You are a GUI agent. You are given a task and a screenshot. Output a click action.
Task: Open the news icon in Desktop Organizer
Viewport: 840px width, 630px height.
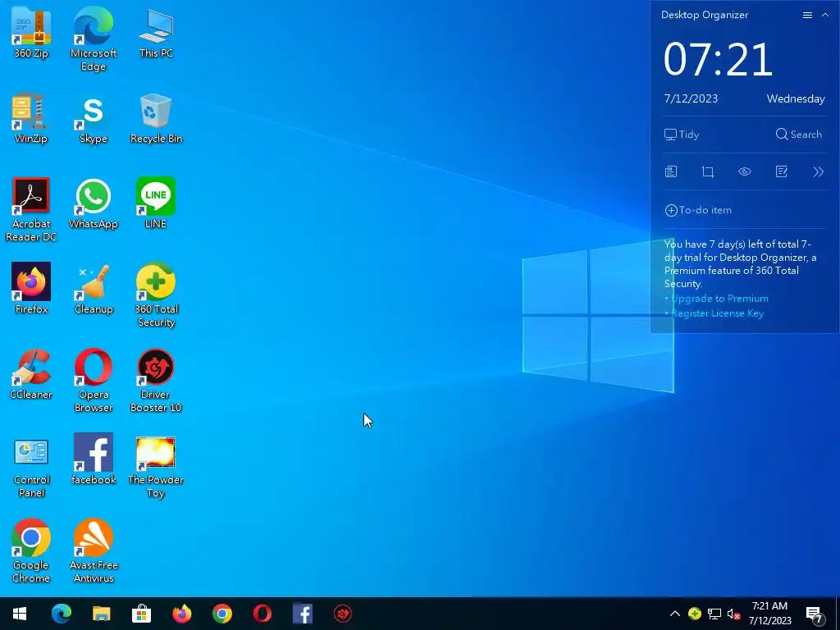click(671, 172)
